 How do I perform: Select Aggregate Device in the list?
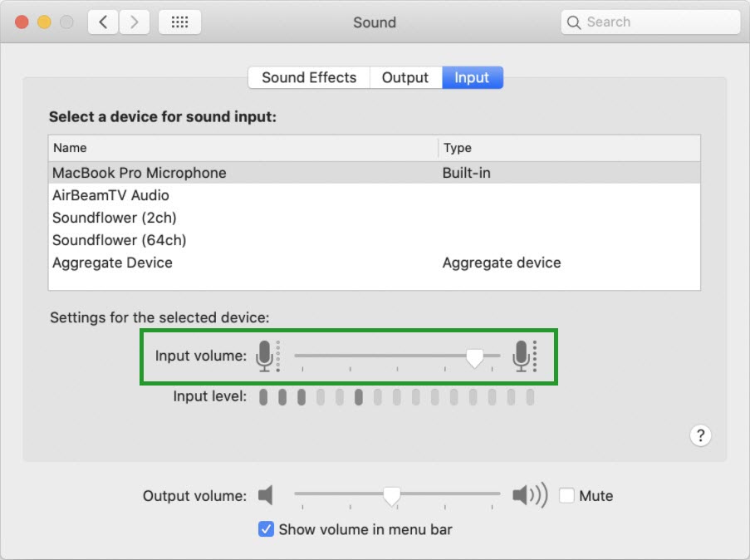(374, 263)
